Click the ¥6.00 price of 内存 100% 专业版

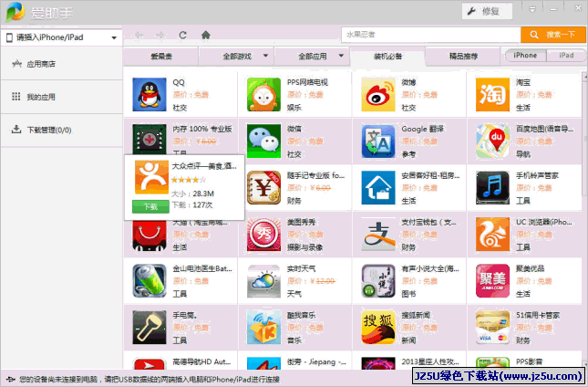(206, 141)
